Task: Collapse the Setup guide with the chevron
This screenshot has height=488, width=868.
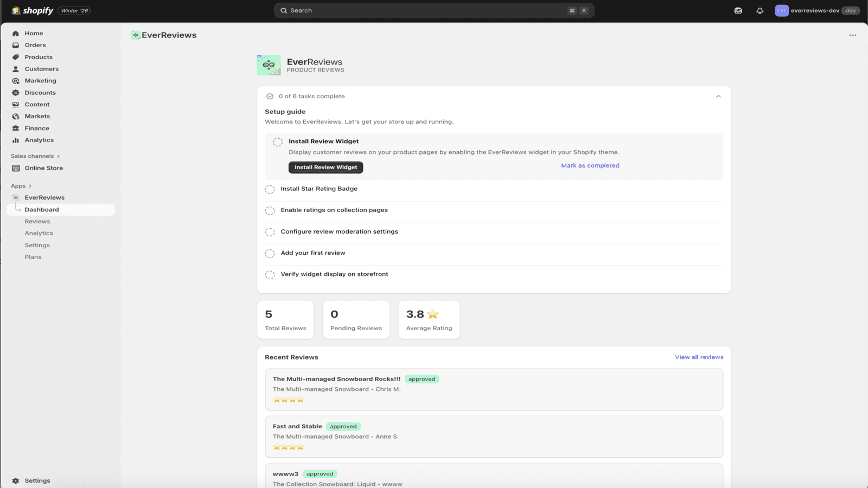Action: (718, 96)
